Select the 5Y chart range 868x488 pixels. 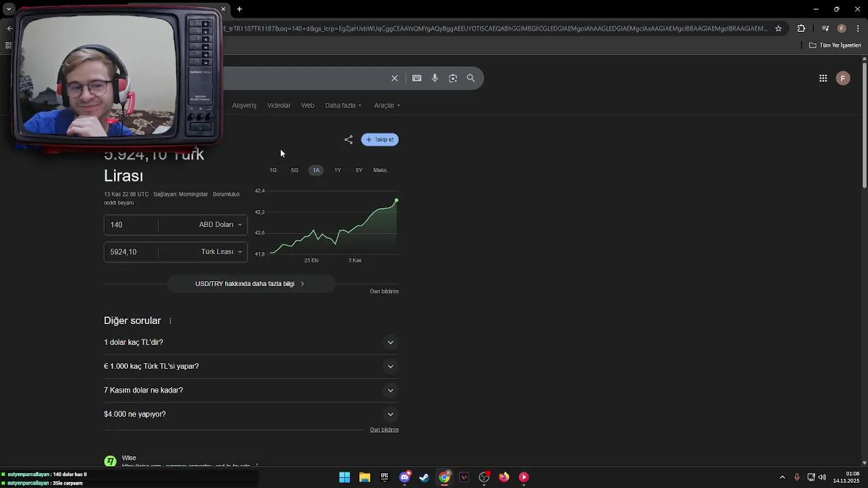coord(359,170)
